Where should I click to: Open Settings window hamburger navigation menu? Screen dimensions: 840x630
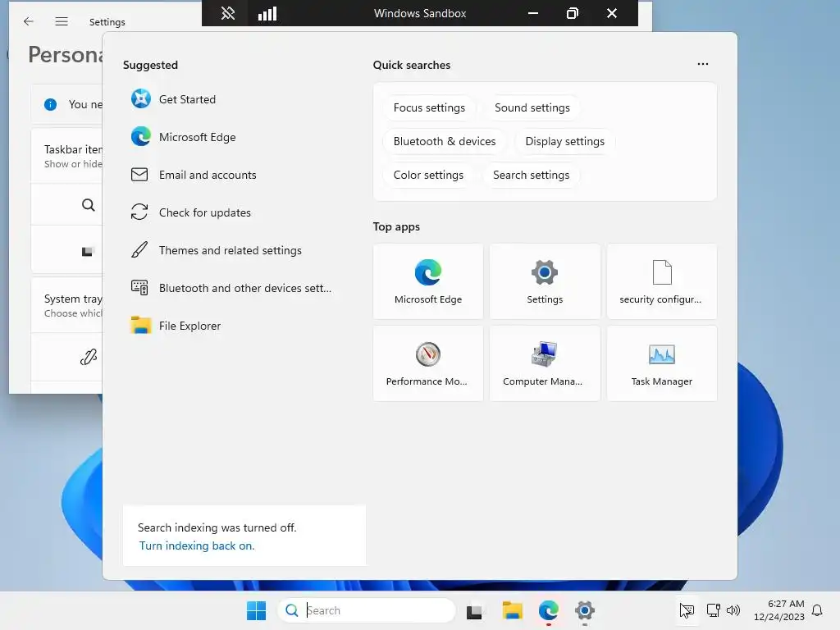tap(62, 21)
